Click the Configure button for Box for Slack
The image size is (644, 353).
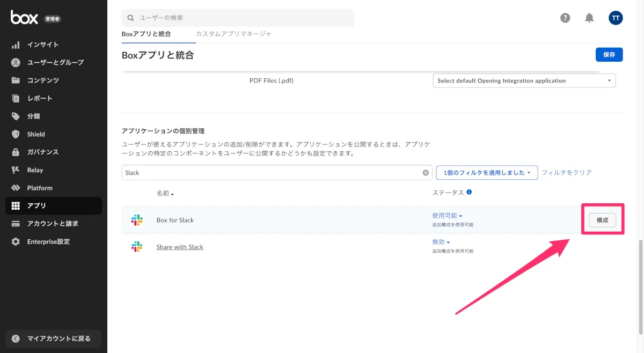602,220
